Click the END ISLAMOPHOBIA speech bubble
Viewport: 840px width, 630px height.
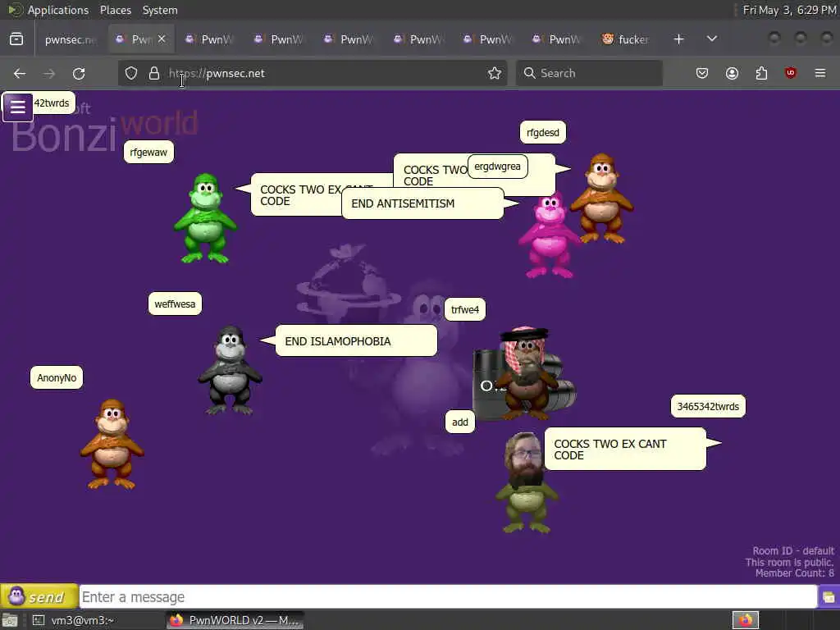tap(356, 341)
